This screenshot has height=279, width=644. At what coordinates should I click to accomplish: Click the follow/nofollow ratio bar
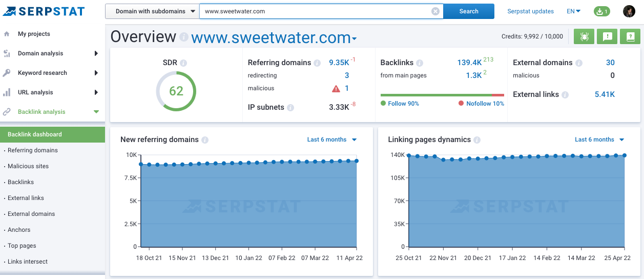click(x=442, y=95)
